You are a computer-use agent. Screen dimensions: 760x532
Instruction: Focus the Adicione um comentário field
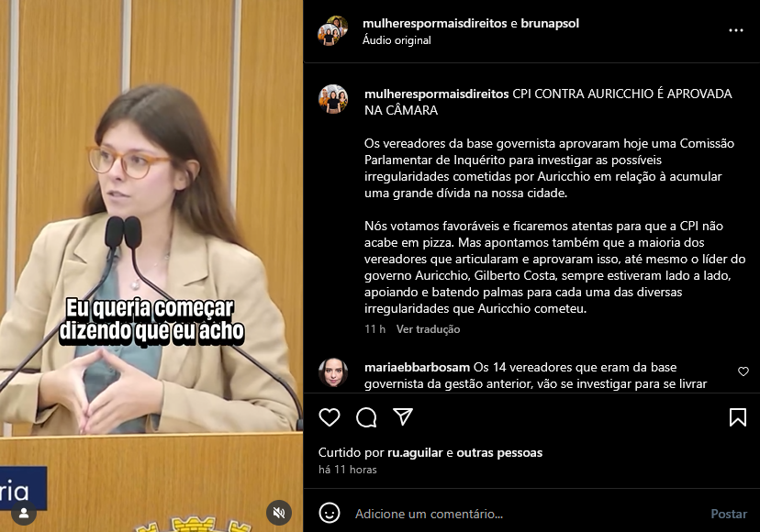pos(529,514)
